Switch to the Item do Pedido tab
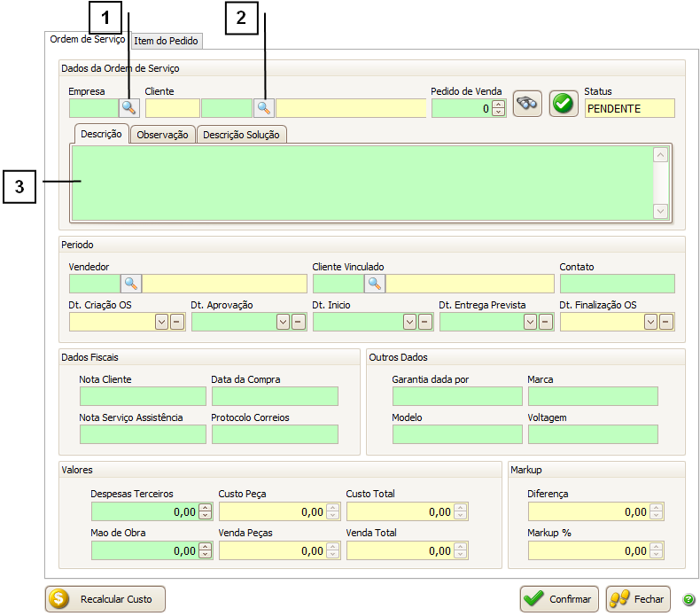The width and height of the screenshot is (700, 616). coord(167,41)
